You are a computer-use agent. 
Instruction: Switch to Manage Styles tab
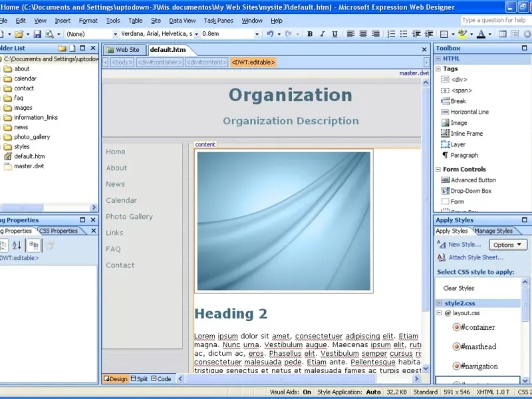(493, 231)
